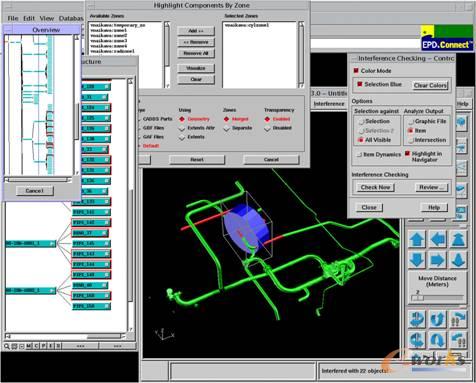The image size is (476, 383).
Task: Click the blue right arrow move button
Action: point(438,260)
